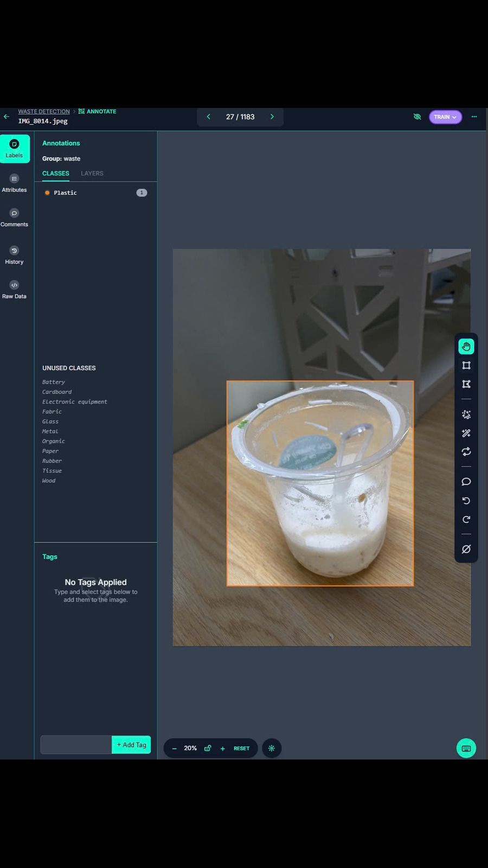Open the History sidebar panel

tap(15, 255)
